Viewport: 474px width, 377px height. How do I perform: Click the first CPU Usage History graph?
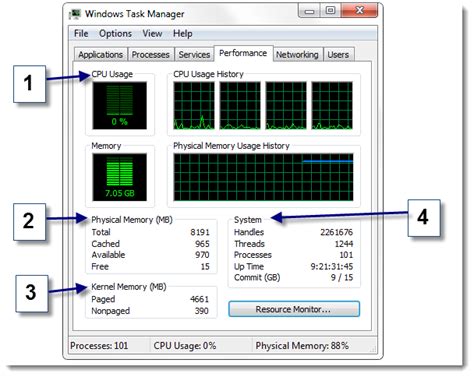(x=194, y=105)
